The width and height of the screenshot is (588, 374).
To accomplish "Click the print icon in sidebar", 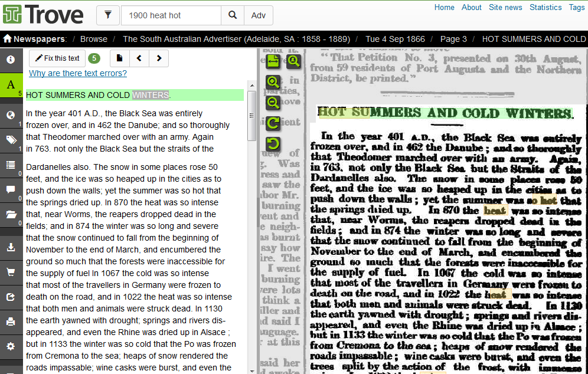I will 11,321.
